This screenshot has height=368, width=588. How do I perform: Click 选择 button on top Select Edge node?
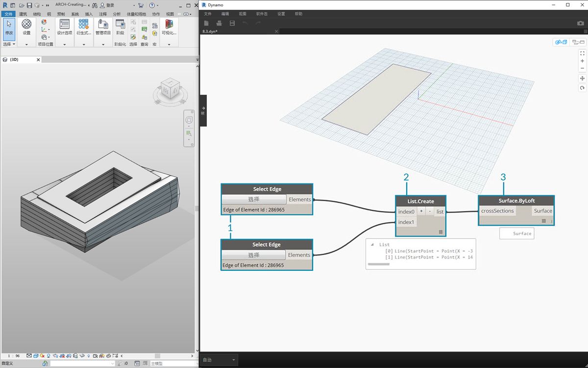point(254,200)
